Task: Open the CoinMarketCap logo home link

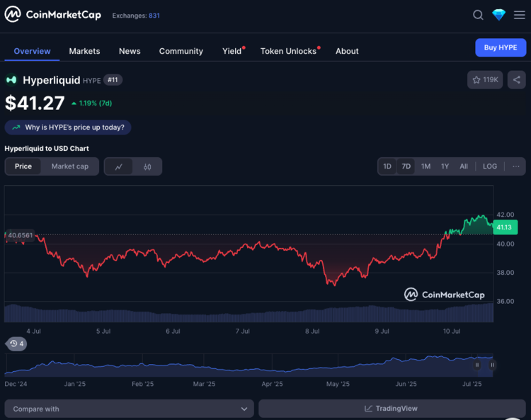Action: pos(53,15)
